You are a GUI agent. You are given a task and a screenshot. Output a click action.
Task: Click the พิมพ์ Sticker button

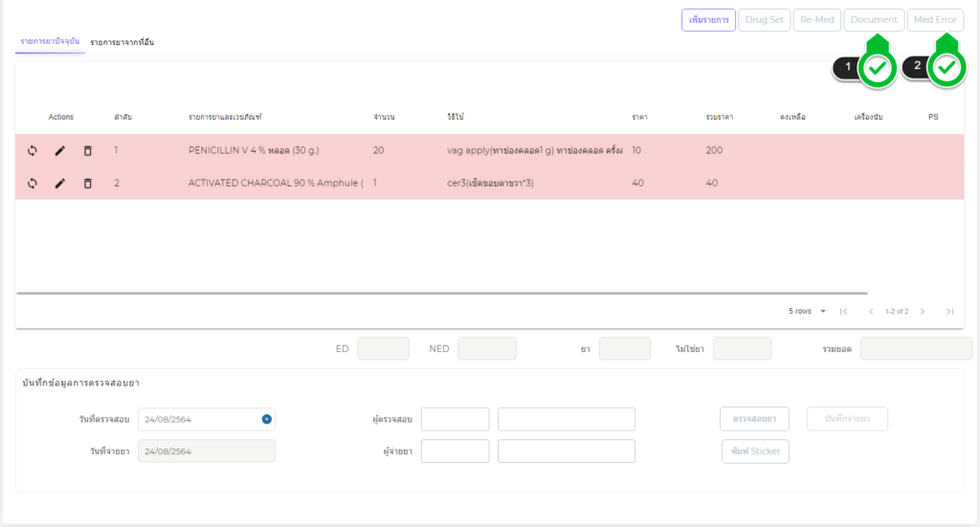(x=755, y=451)
